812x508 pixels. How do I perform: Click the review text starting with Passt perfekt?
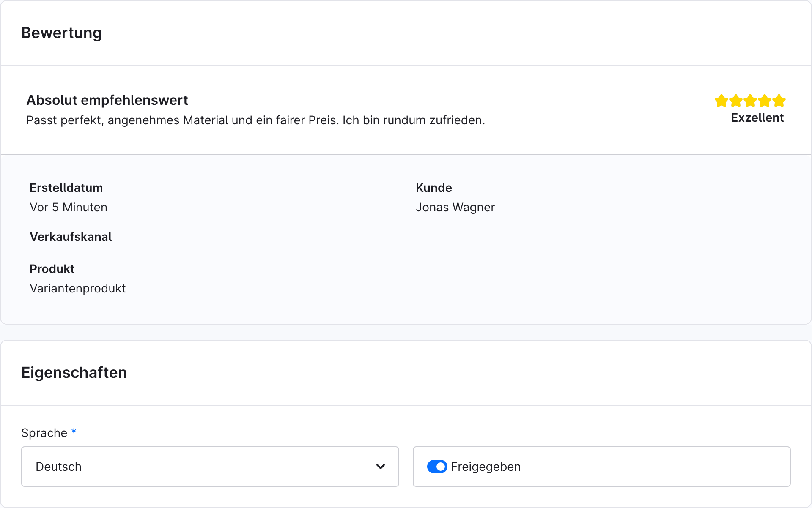tap(255, 120)
